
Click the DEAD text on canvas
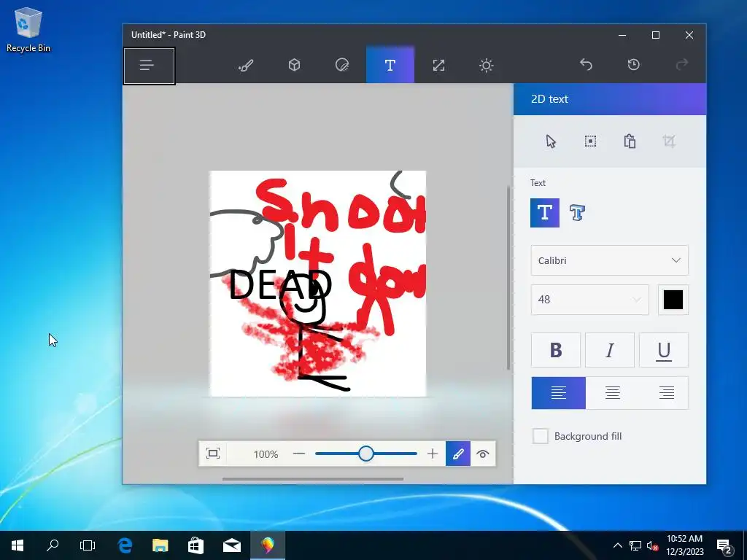[280, 285]
